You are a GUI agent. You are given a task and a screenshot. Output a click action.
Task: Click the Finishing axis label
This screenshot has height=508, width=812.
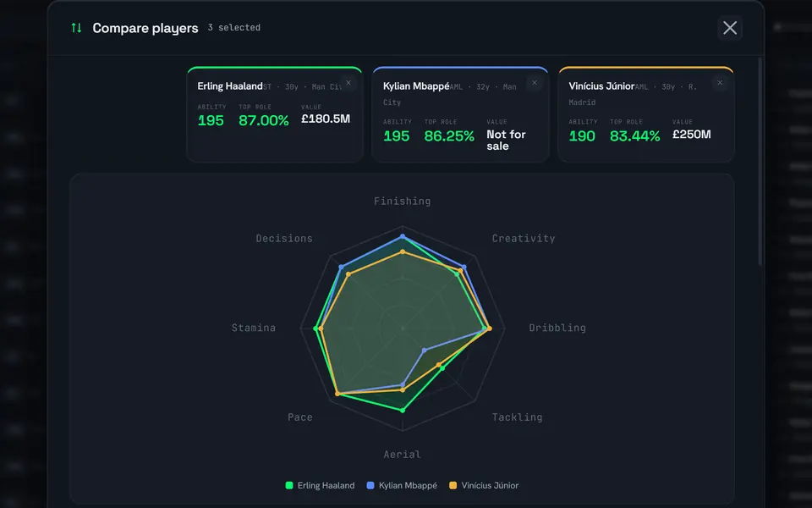pos(403,202)
